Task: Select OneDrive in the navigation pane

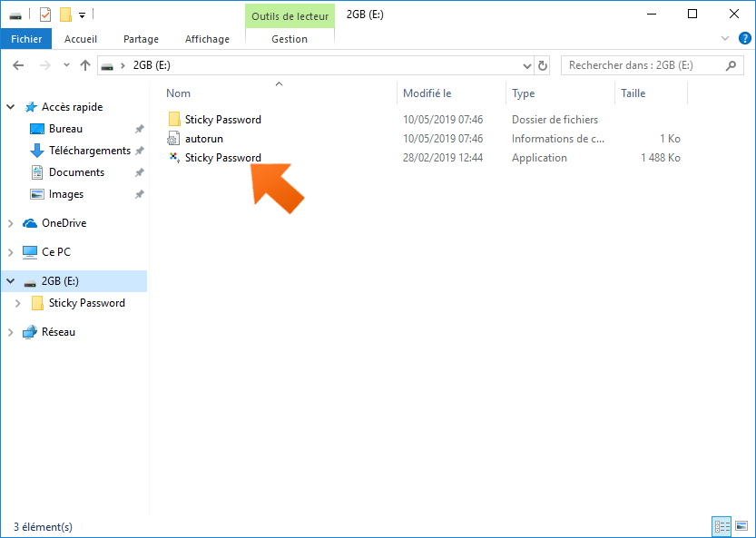Action: pos(64,223)
